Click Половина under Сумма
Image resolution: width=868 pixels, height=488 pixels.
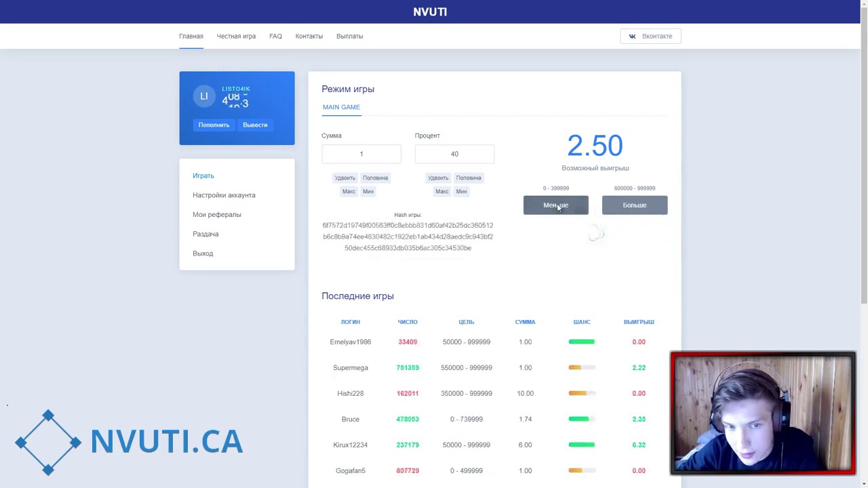click(375, 178)
